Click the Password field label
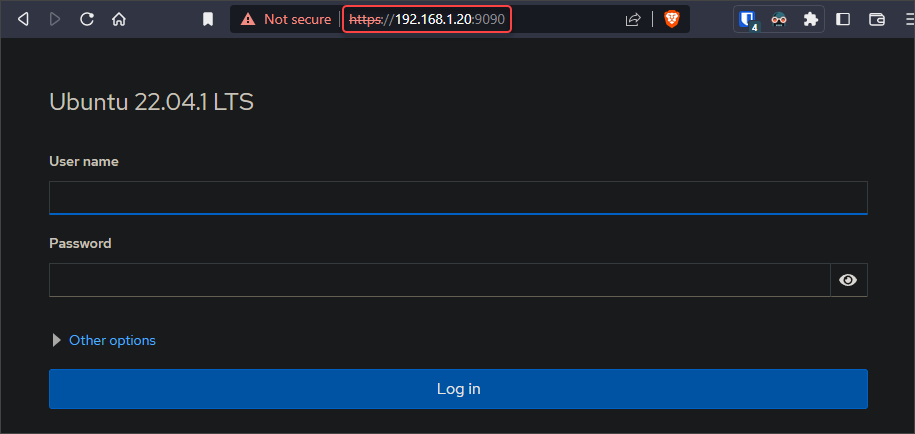 (80, 243)
